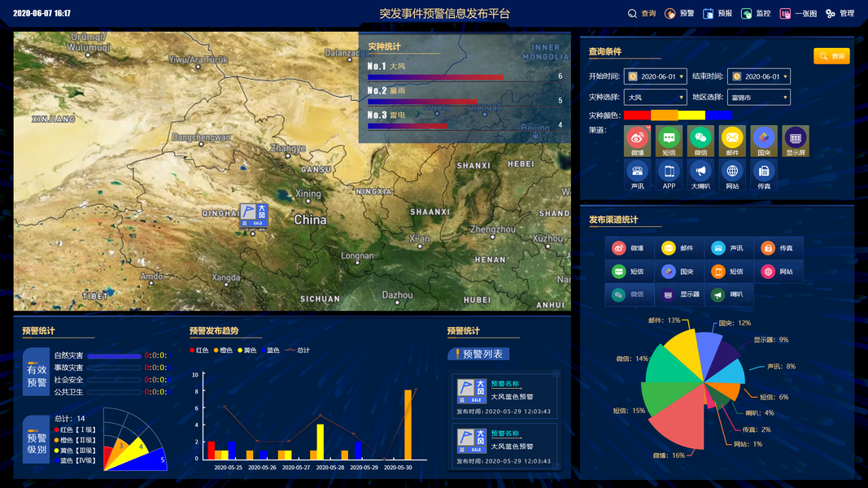Open the 预报 menu in the top bar
868x488 pixels.
[x=718, y=13]
